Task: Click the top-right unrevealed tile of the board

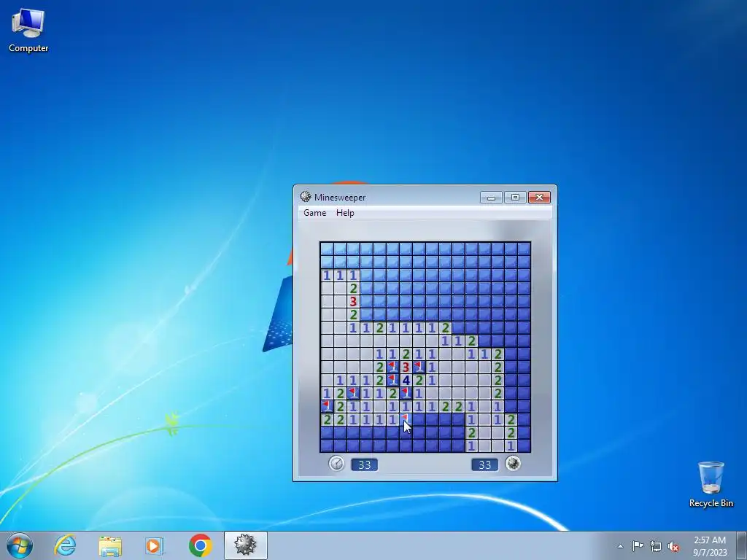Action: [x=524, y=249]
